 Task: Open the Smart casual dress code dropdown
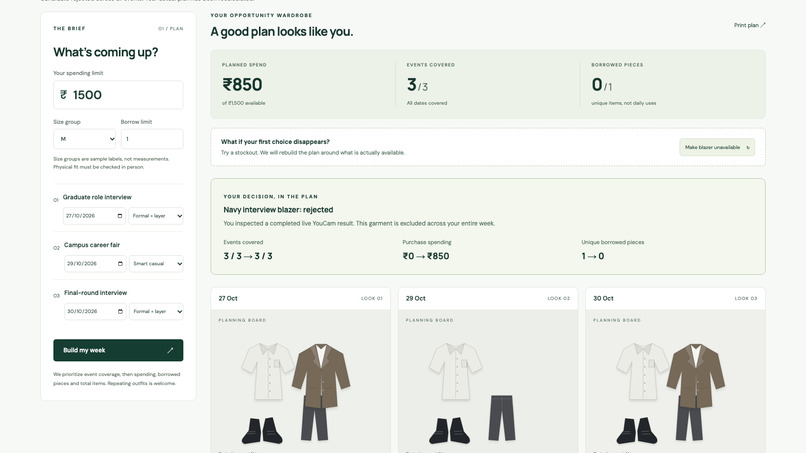pos(156,264)
